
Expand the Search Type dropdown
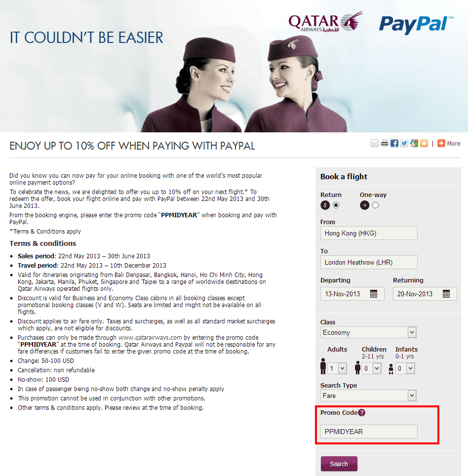click(x=368, y=396)
